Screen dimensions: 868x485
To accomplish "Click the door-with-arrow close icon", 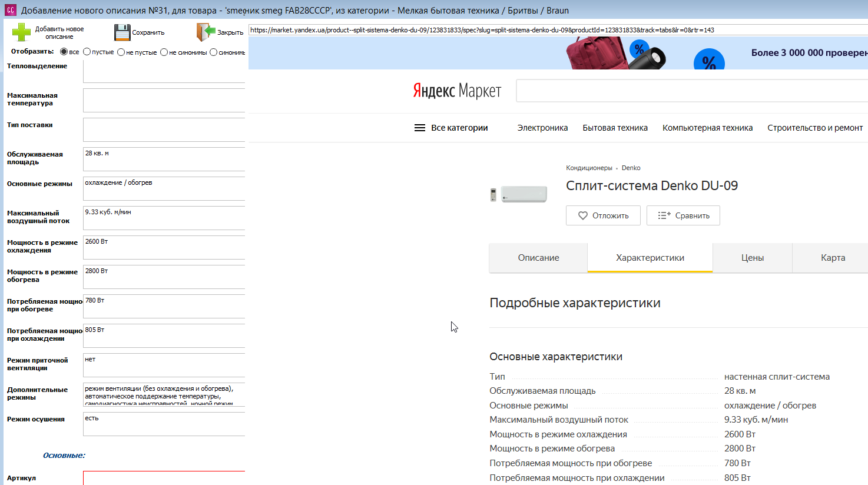I will click(206, 32).
